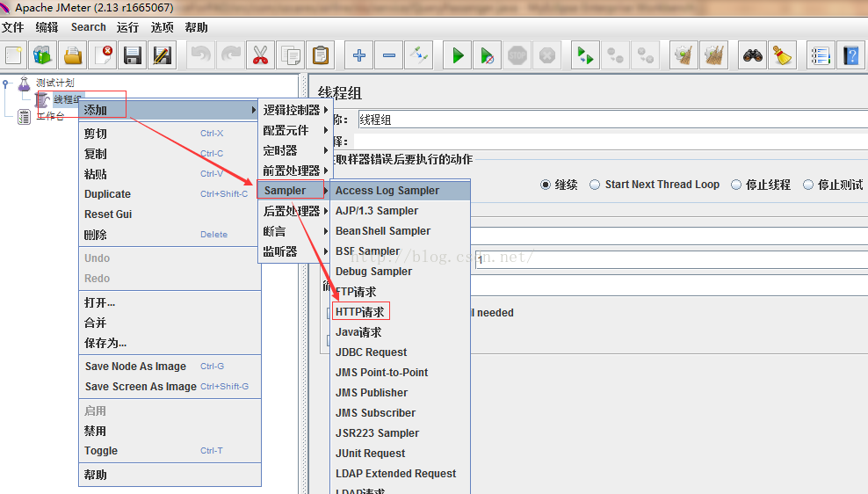Click Save Node As Image

coord(170,366)
